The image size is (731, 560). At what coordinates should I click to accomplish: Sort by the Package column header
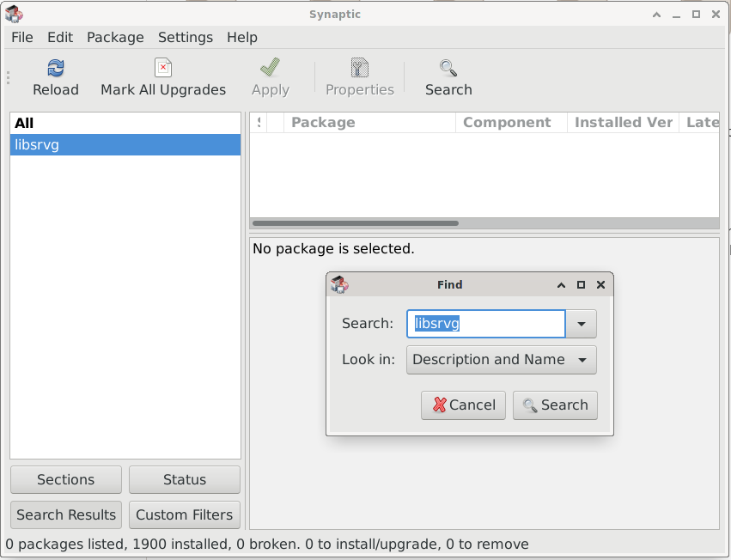(369, 123)
